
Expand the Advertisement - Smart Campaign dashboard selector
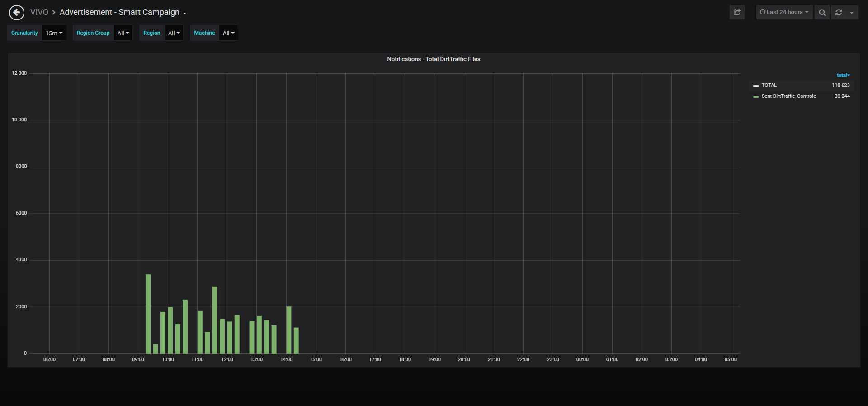pos(123,12)
